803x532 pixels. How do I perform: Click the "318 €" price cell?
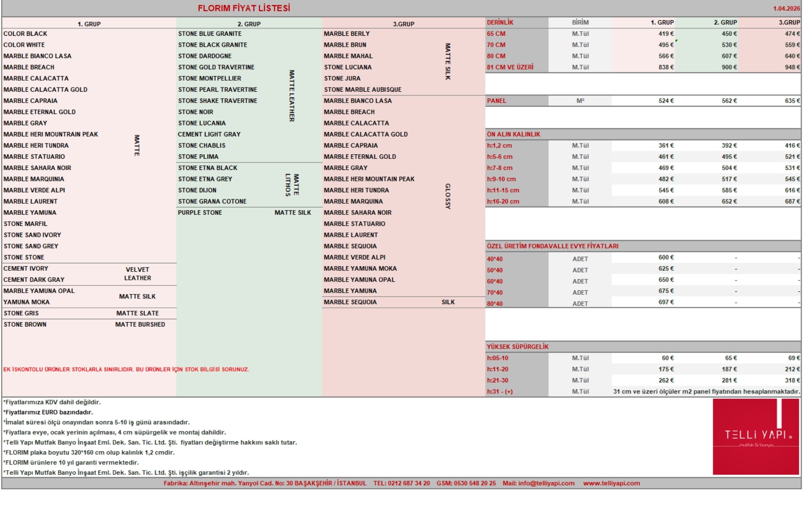coord(792,380)
